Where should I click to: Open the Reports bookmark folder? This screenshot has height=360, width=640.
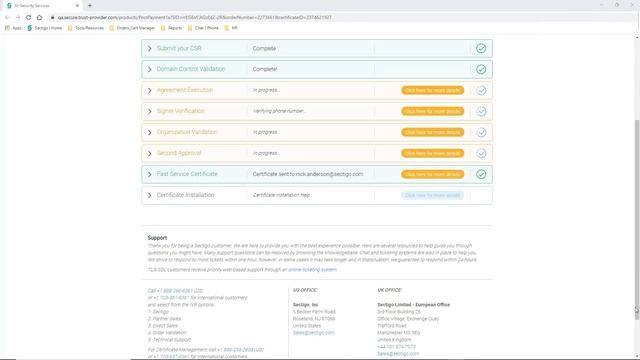point(171,28)
